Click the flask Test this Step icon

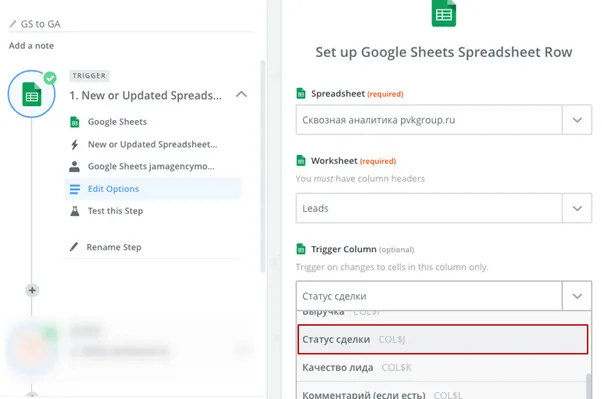point(75,211)
